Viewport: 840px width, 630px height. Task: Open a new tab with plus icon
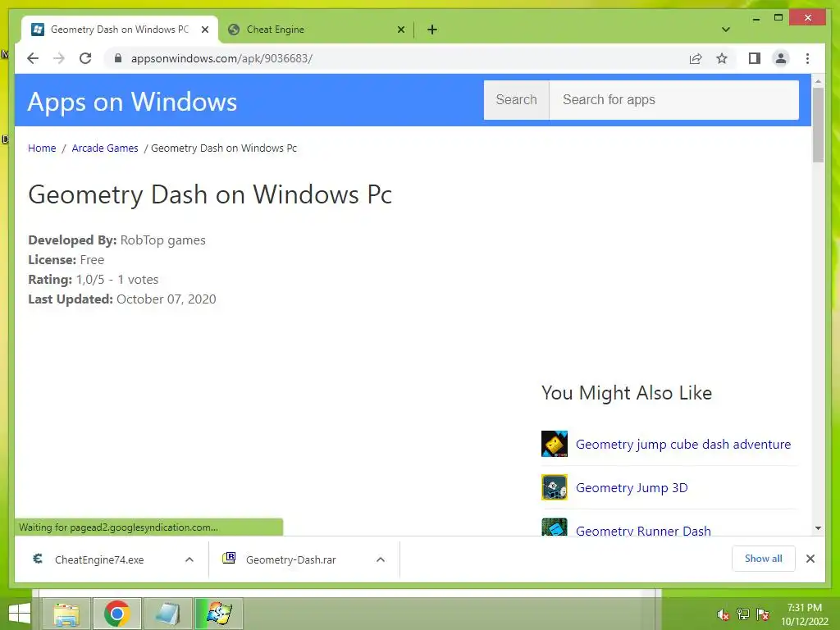[432, 30]
